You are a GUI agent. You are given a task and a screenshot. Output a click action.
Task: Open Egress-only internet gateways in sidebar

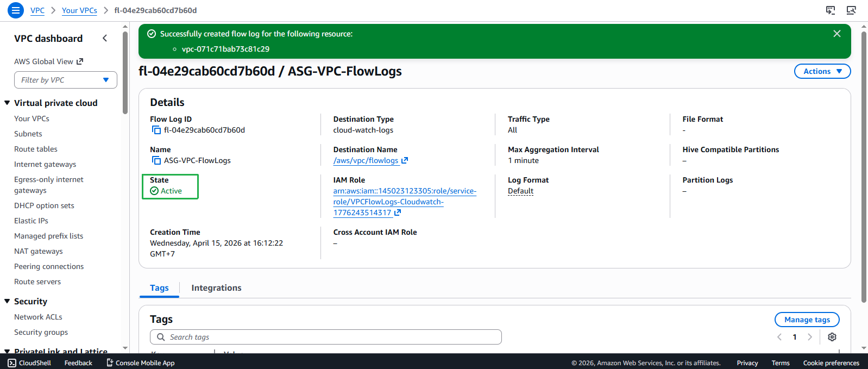[x=49, y=185]
